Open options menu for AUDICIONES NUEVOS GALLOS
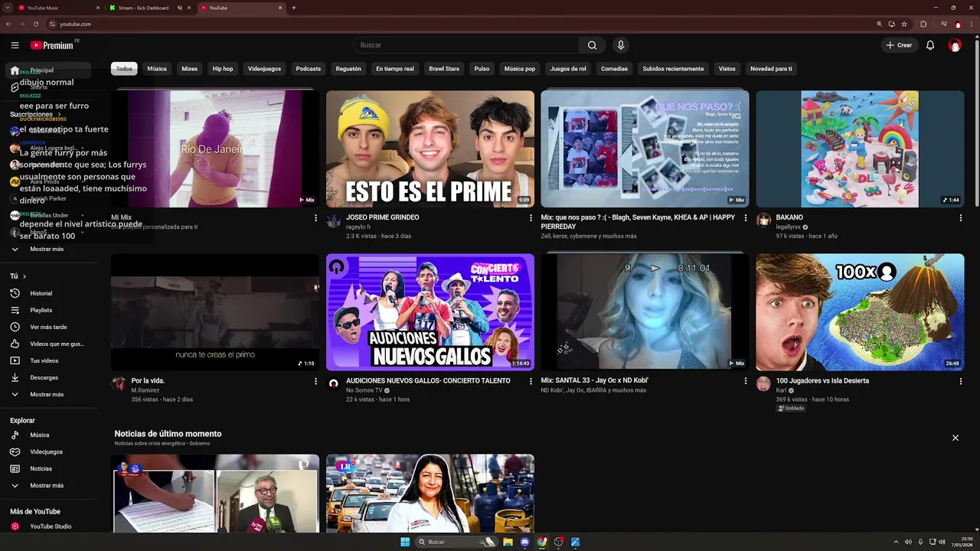Image resolution: width=980 pixels, height=551 pixels. pyautogui.click(x=531, y=381)
